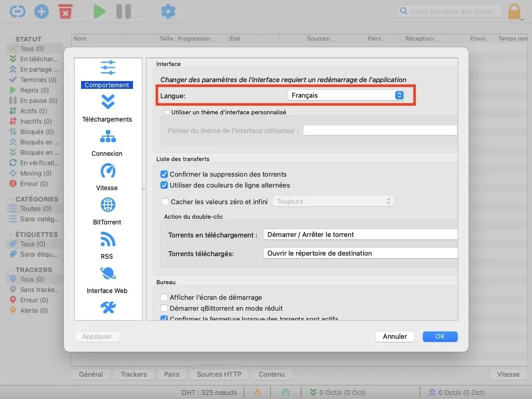532x399 pixels.
Task: Select the En pause (0) filter
Action: (34, 100)
